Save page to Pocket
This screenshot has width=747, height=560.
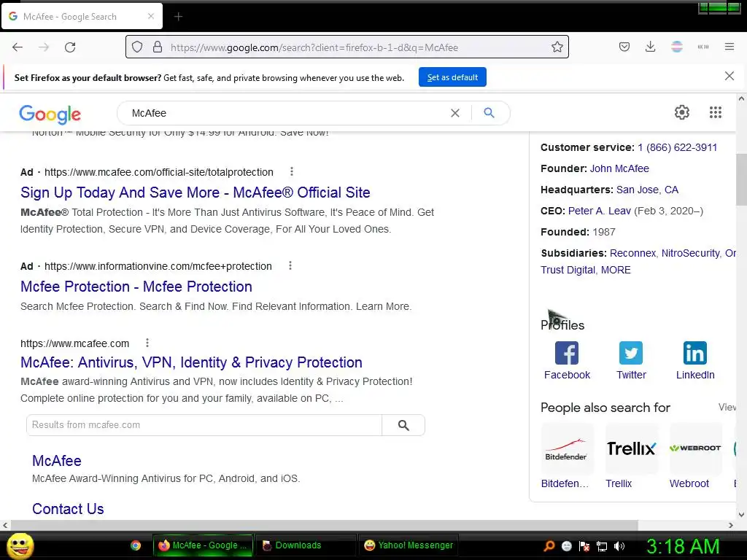pyautogui.click(x=624, y=47)
